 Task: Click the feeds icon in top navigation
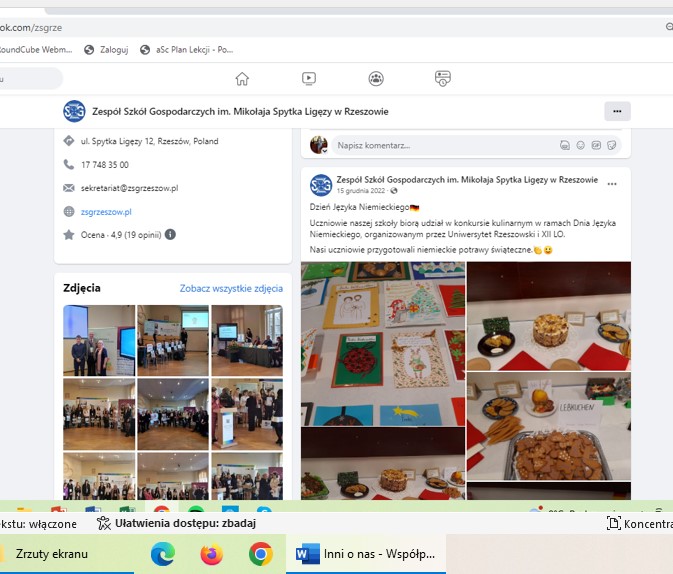442,79
